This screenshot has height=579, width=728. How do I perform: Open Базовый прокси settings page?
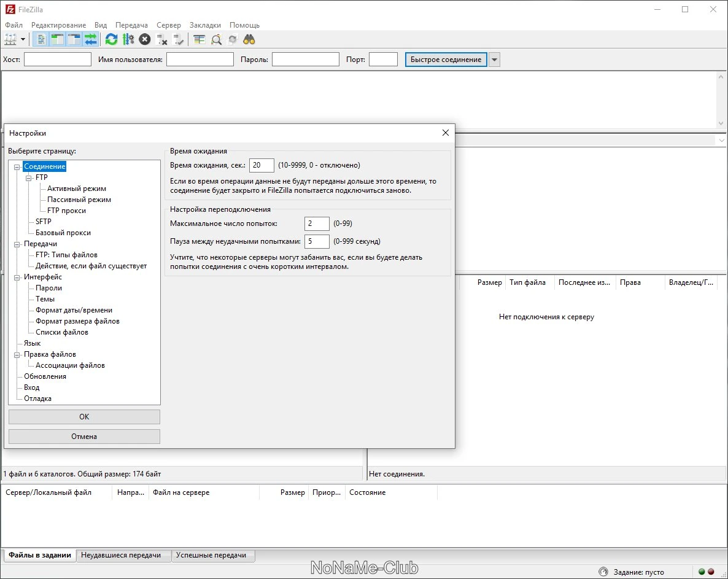tap(63, 233)
